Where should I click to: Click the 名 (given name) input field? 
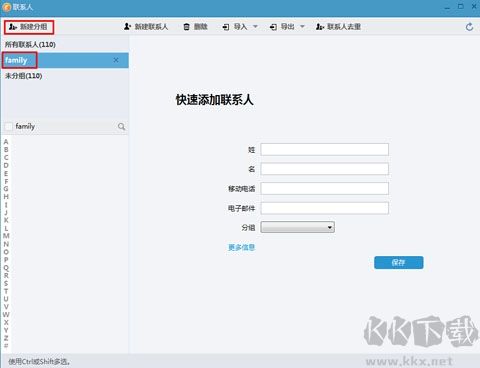click(324, 169)
